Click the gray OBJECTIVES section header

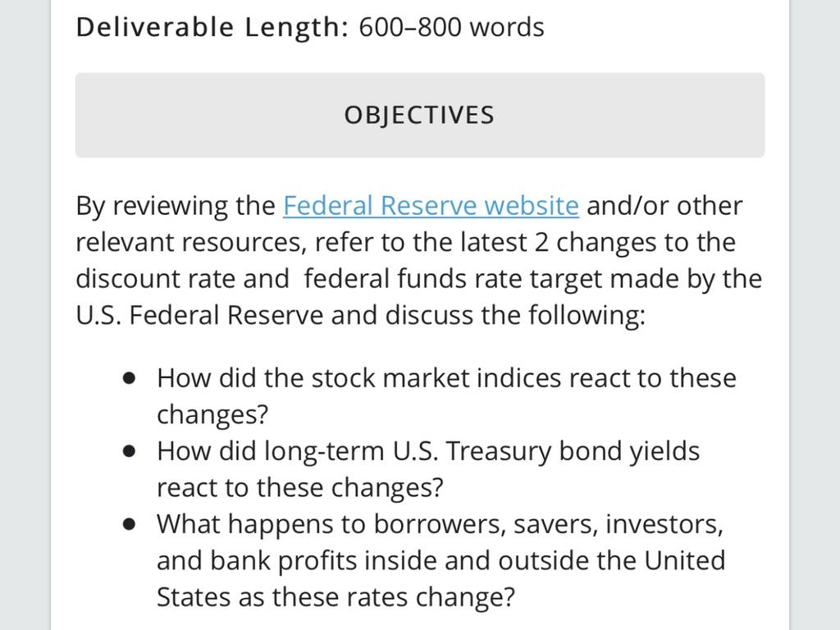[420, 115]
